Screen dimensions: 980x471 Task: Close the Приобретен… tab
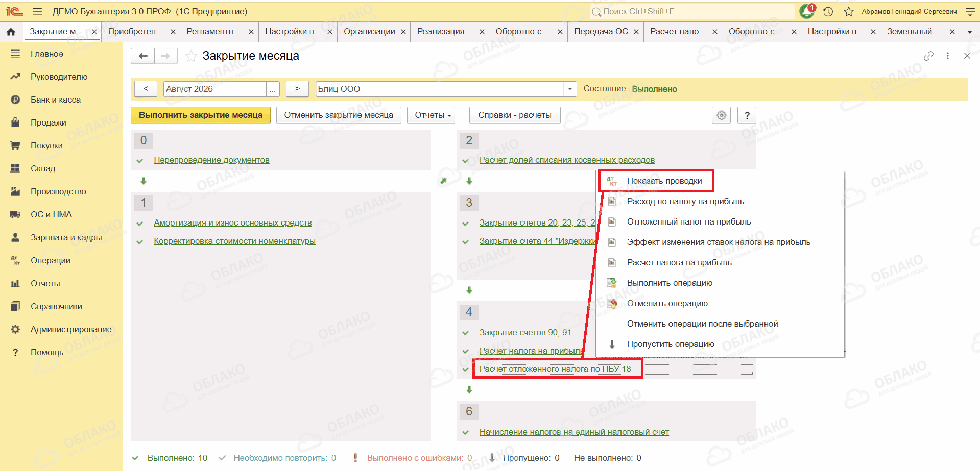173,32
